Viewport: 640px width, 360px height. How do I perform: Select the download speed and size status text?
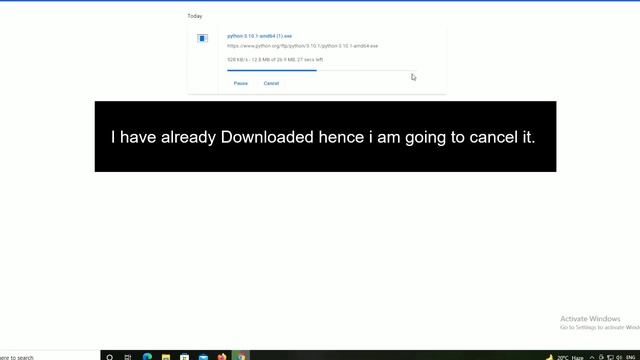click(275, 60)
